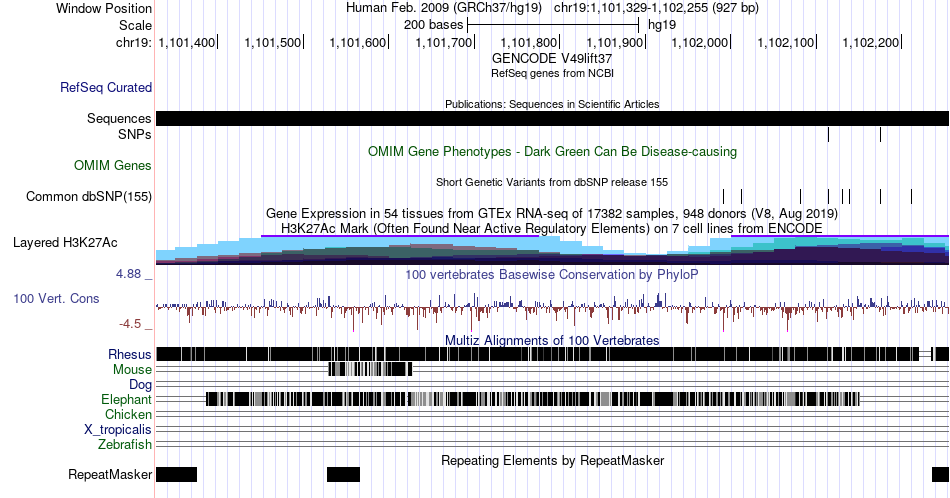Screen dimensions: 950x498
Task: Click the OMIM Gene Phenotypes title
Action: pos(552,151)
